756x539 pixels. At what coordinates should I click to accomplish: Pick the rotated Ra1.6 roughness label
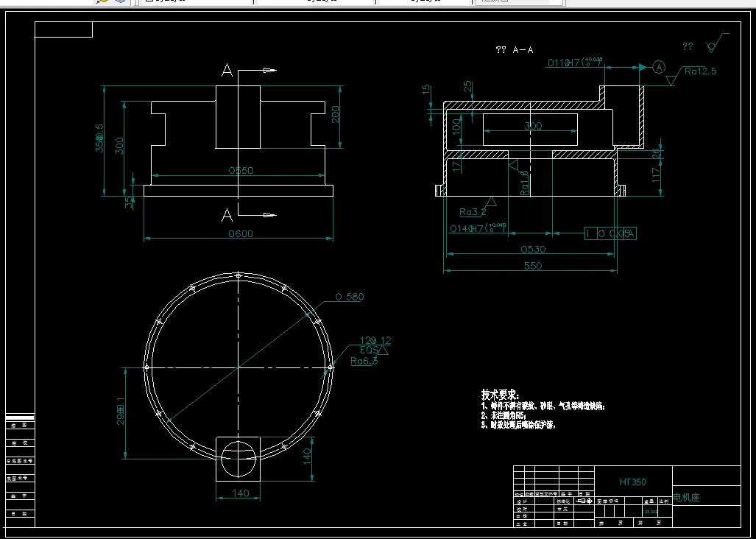tap(525, 181)
